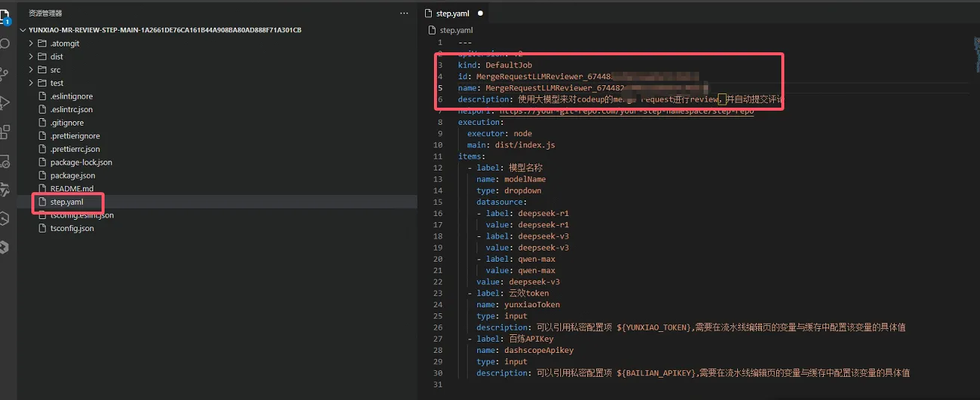This screenshot has width=980, height=400.
Task: Open the Remote Explorer view
Action: point(4,161)
